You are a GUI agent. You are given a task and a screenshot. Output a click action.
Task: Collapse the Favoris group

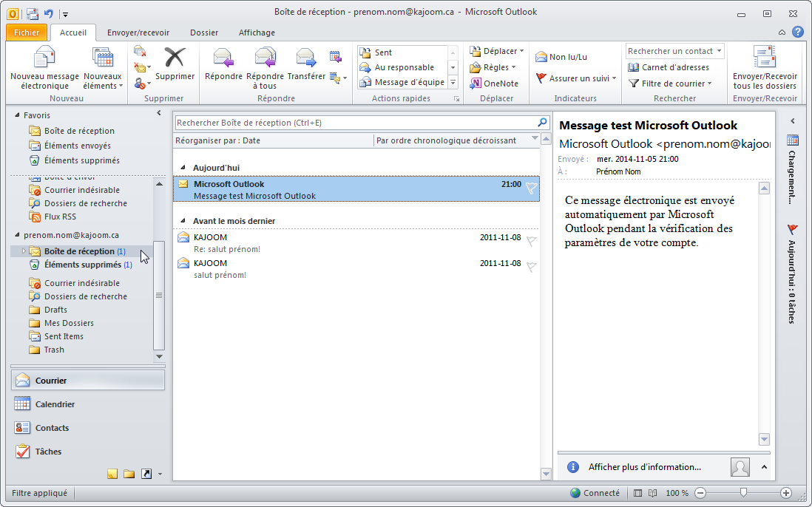pyautogui.click(x=17, y=115)
